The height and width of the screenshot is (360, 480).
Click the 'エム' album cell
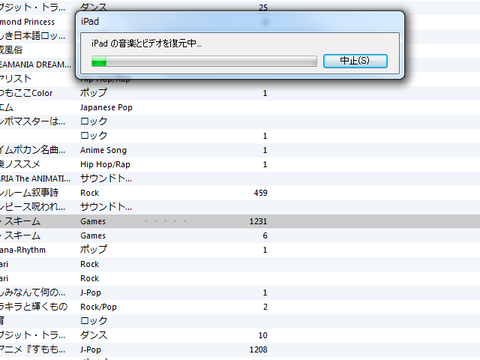[x=7, y=107]
